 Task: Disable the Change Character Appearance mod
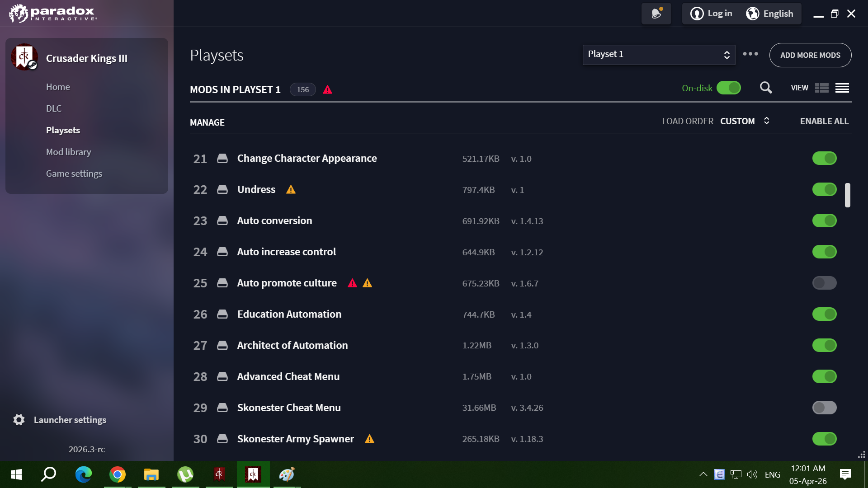[825, 159]
